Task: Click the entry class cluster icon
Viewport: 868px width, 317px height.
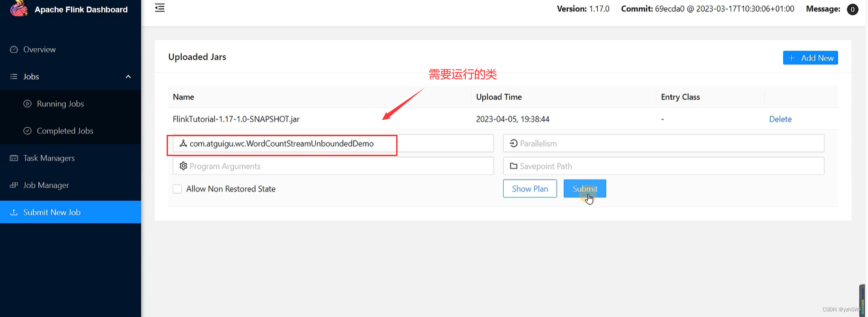Action: (183, 143)
